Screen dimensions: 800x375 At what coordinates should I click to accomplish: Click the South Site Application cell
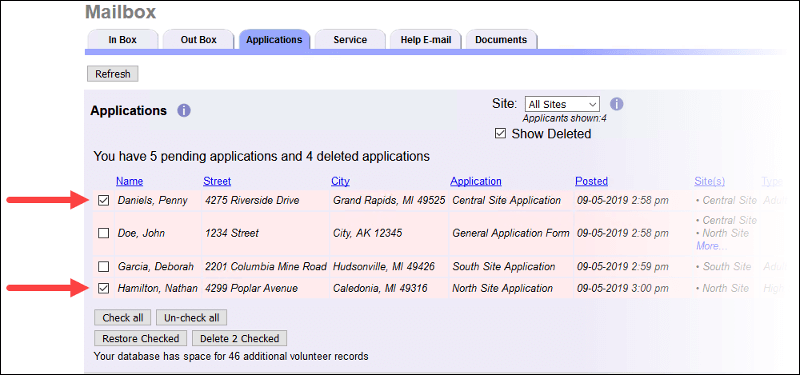pos(504,266)
